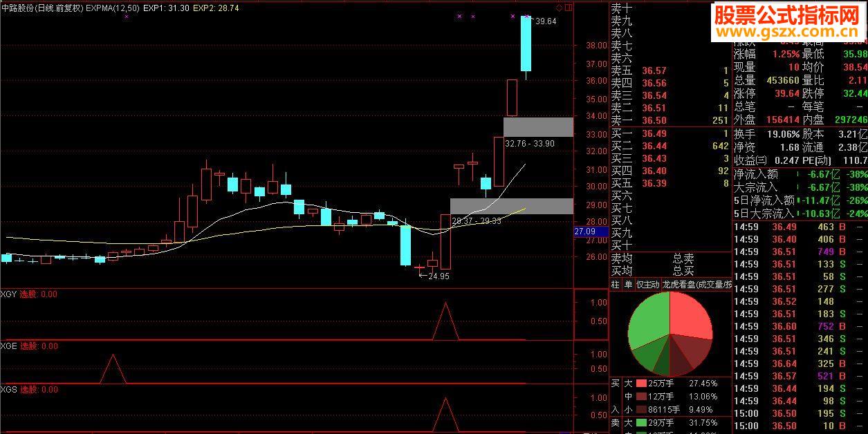Click the XGY 选股 indicator label
The height and width of the screenshot is (434, 868).
point(29,294)
